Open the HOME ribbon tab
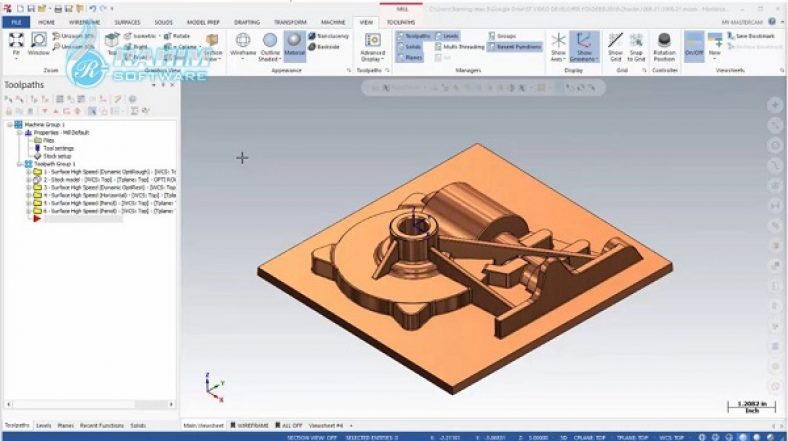Screen dimensions: 788x441 (x=46, y=22)
